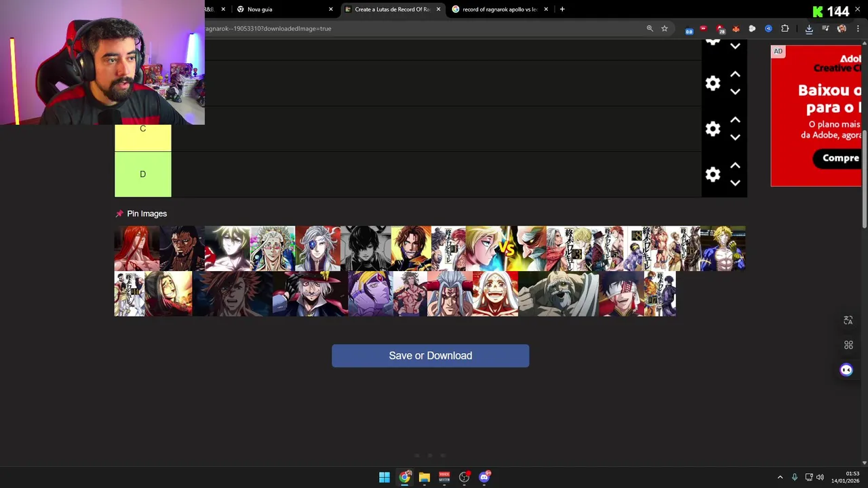Open Discord from the taskbar
This screenshot has width=868, height=488.
coord(484,477)
